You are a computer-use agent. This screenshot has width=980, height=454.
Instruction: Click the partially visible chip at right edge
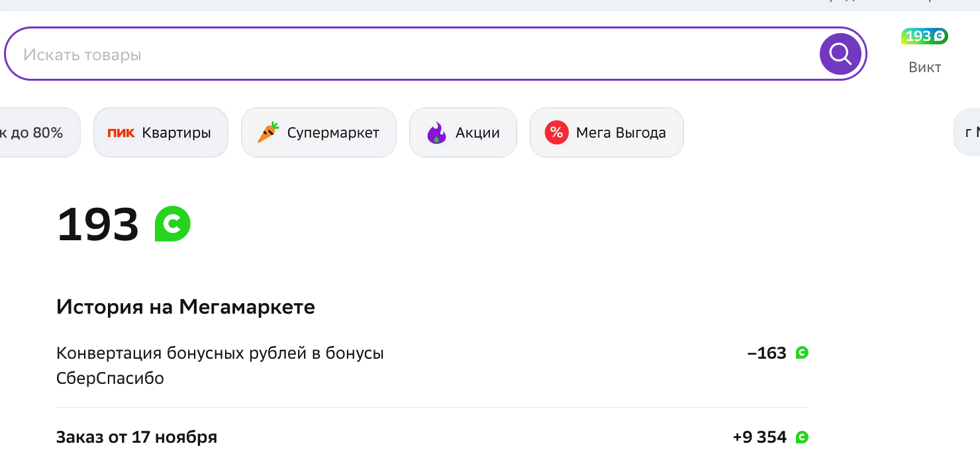(x=967, y=132)
